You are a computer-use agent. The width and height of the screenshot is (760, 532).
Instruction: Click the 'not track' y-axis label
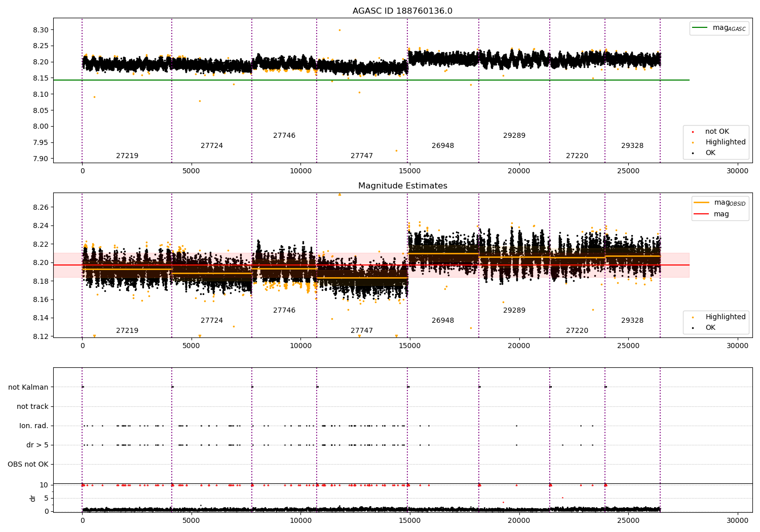pyautogui.click(x=32, y=407)
